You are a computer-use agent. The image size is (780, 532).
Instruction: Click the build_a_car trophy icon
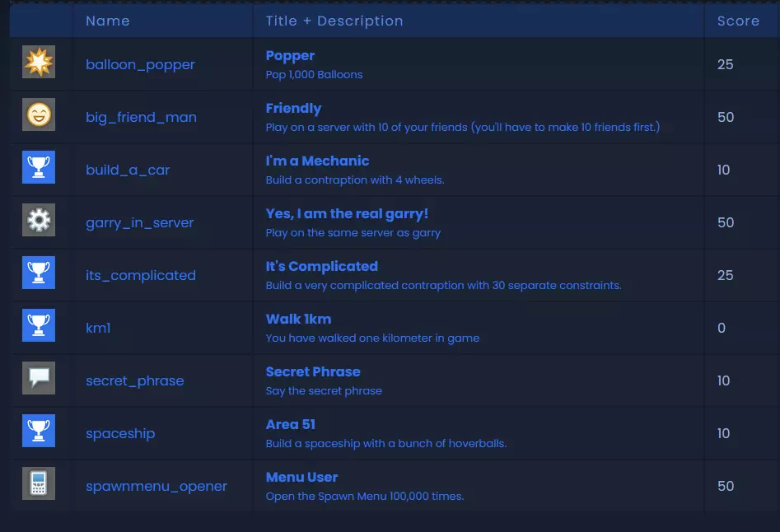point(39,167)
